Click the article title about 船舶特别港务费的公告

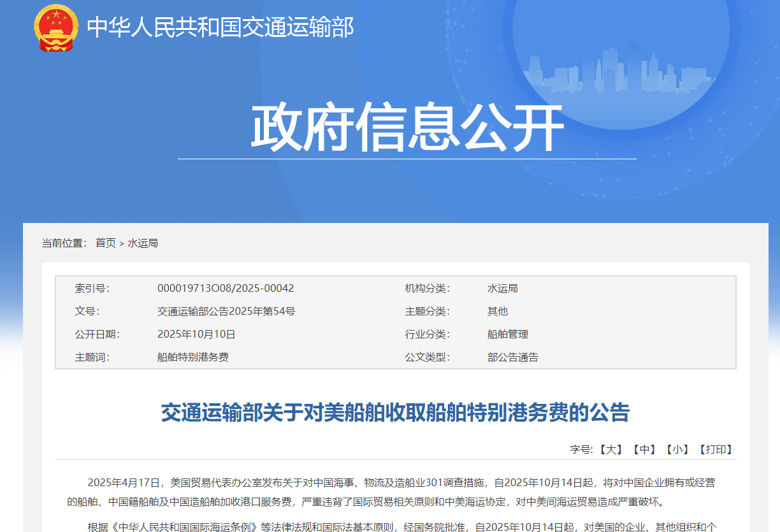click(x=395, y=413)
